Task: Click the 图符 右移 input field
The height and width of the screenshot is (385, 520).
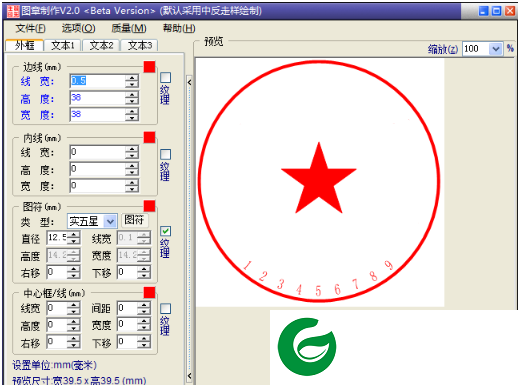Action: coord(57,272)
